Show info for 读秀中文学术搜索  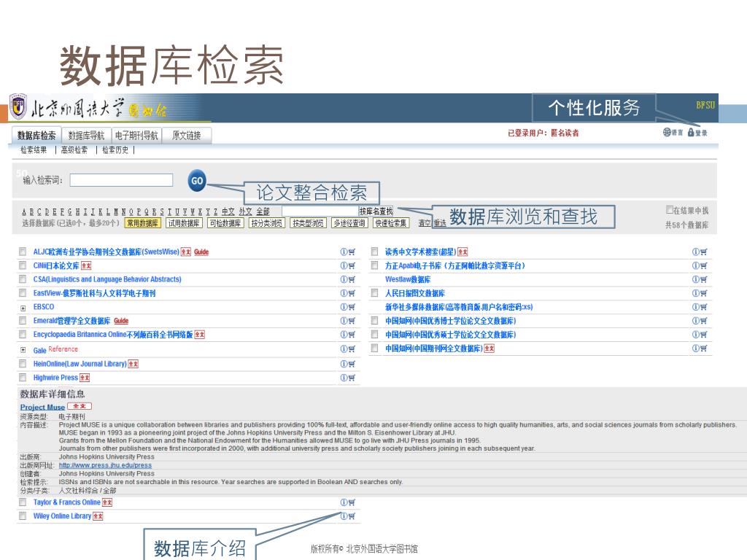(695, 252)
